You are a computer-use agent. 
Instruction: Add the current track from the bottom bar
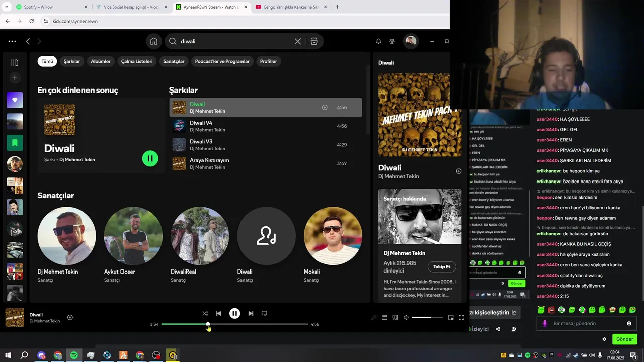[70, 317]
